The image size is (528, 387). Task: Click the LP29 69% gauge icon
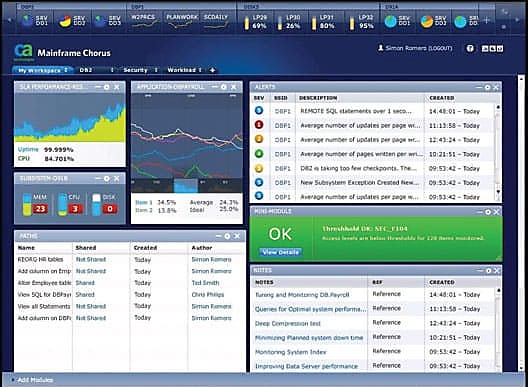pos(246,23)
